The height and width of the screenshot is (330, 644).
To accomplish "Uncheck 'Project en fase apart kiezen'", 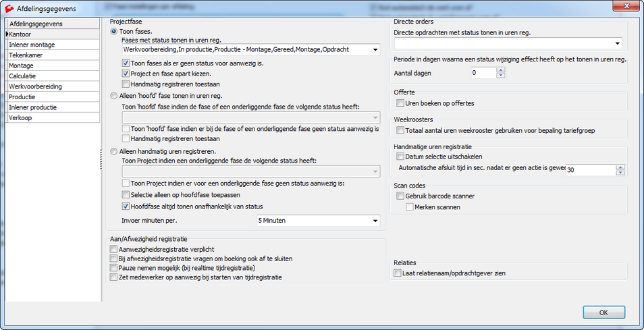I will point(126,74).
